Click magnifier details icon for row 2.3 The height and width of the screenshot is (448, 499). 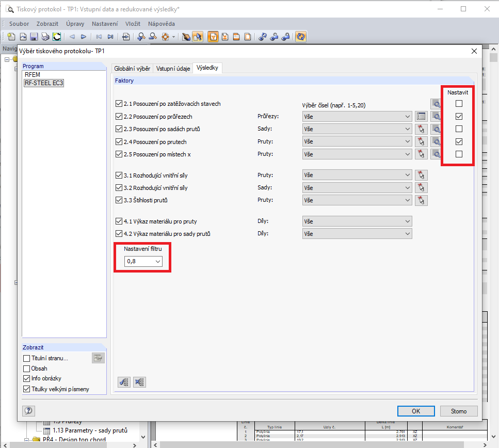[x=436, y=129]
